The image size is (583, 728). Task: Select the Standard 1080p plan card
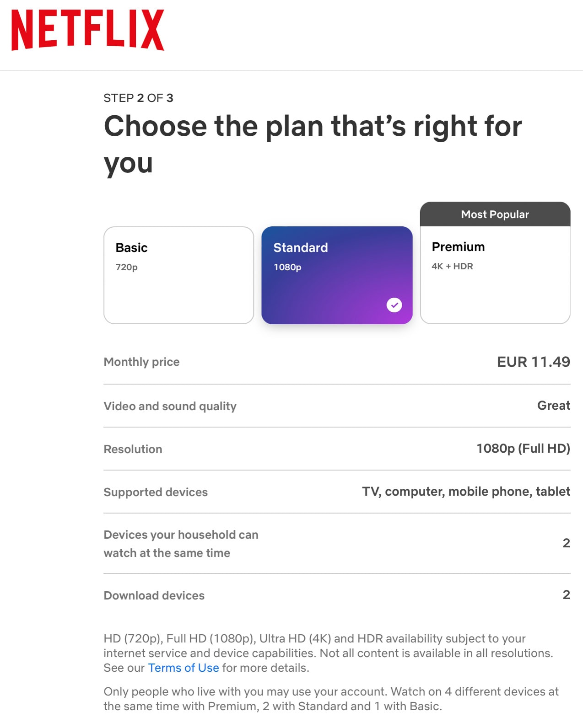pyautogui.click(x=337, y=275)
